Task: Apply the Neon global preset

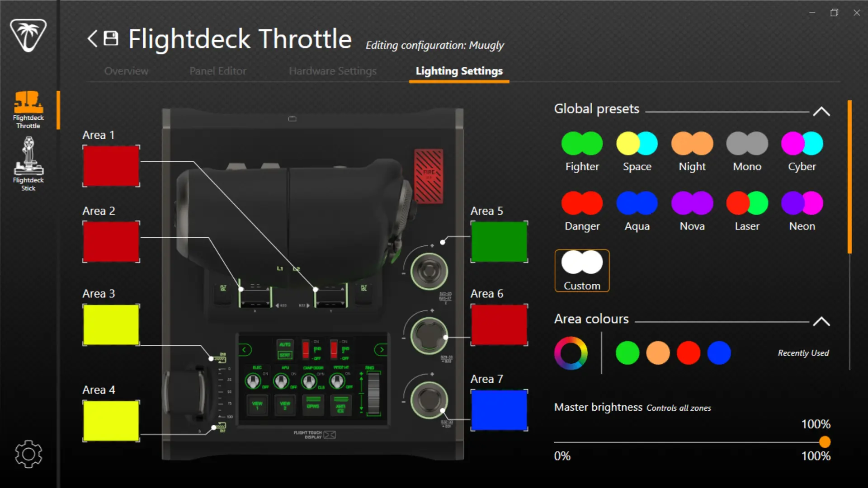Action: (x=802, y=202)
